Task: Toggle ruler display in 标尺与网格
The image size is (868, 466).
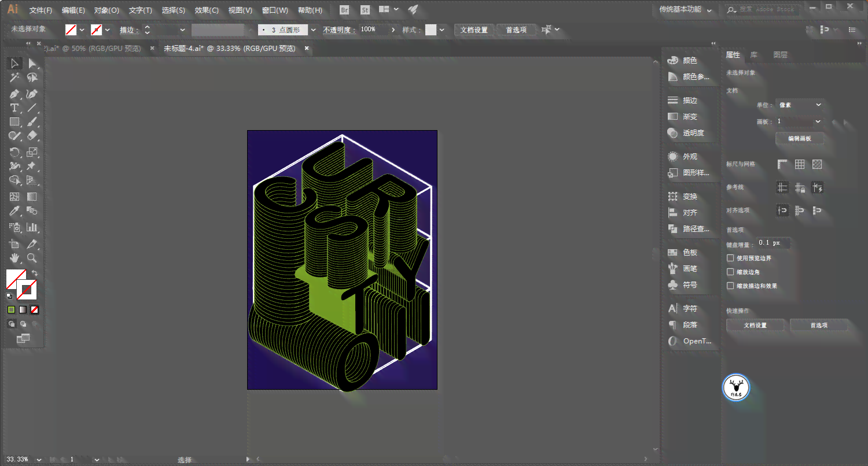Action: tap(782, 164)
